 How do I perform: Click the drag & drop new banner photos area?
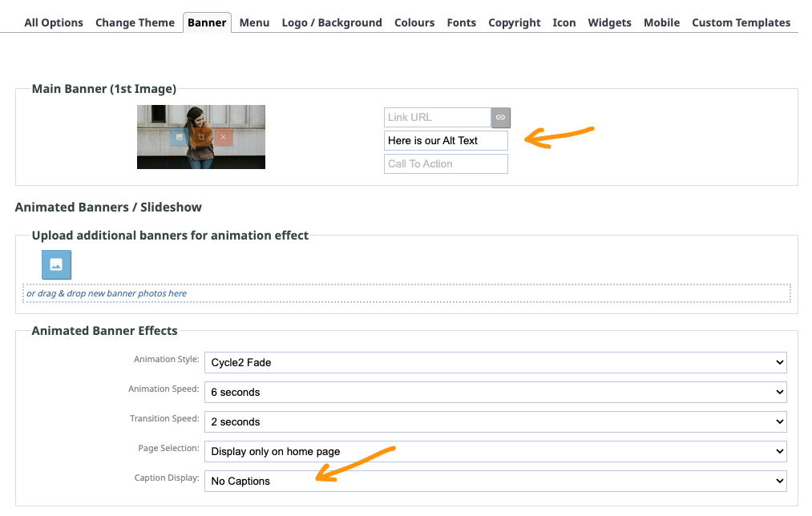tap(406, 293)
